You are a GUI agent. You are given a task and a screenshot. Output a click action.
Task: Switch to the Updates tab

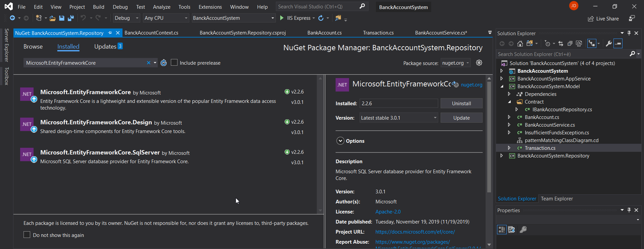[108, 47]
